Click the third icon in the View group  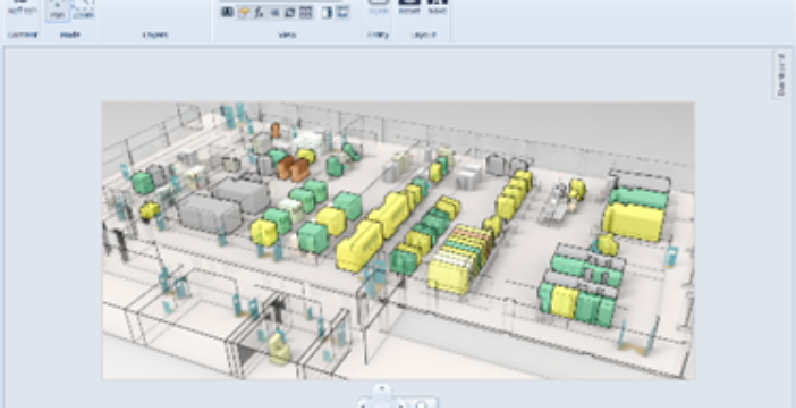(x=258, y=12)
